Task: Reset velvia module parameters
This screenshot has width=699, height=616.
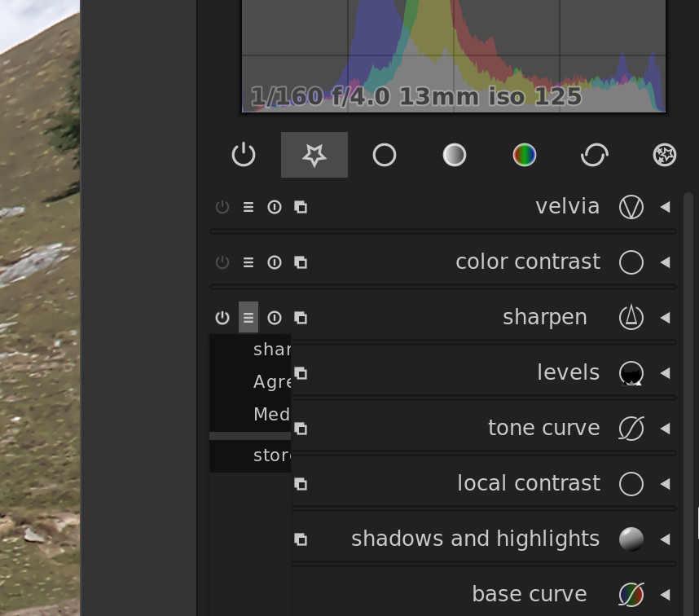Action: pos(275,207)
